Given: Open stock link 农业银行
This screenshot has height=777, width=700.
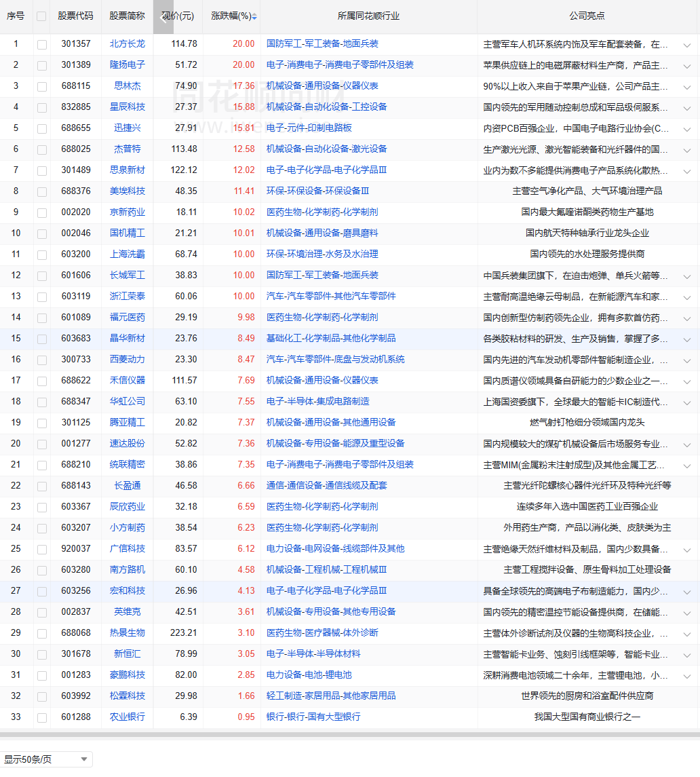Looking at the screenshot, I should (x=128, y=717).
